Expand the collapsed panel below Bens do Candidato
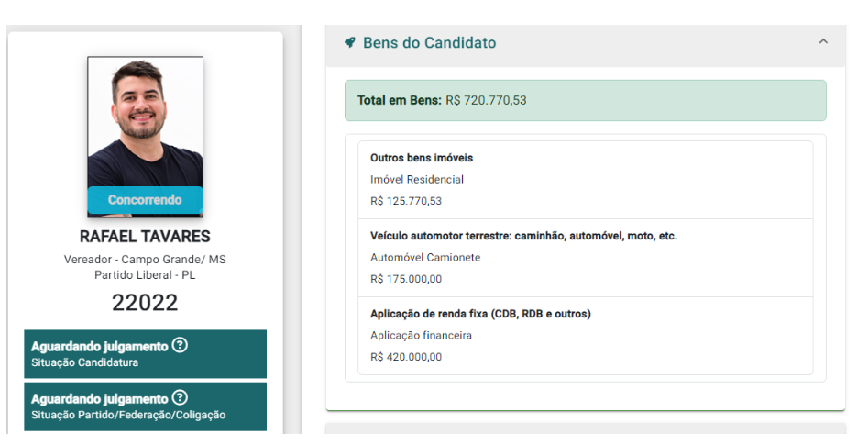 tap(585, 432)
